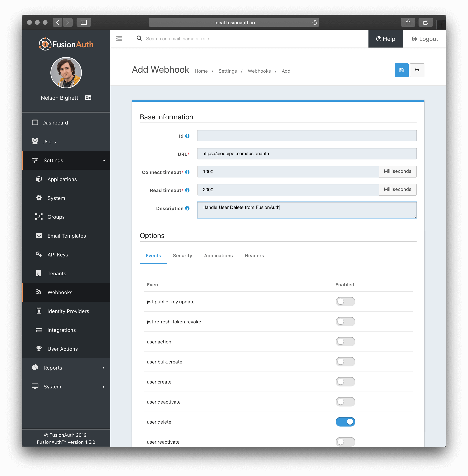This screenshot has width=468, height=476.
Task: Enable the user.deactivate event toggle
Action: tap(345, 402)
